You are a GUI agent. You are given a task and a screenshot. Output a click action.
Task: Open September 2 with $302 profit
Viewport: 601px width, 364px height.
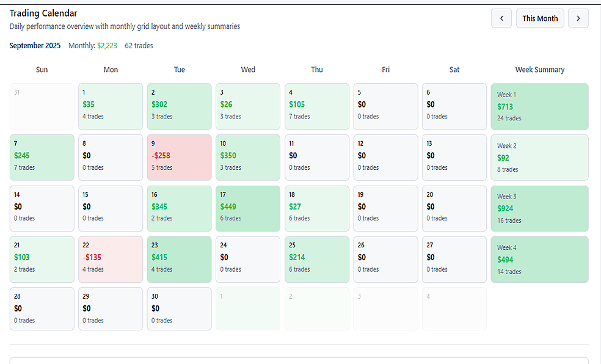click(179, 107)
